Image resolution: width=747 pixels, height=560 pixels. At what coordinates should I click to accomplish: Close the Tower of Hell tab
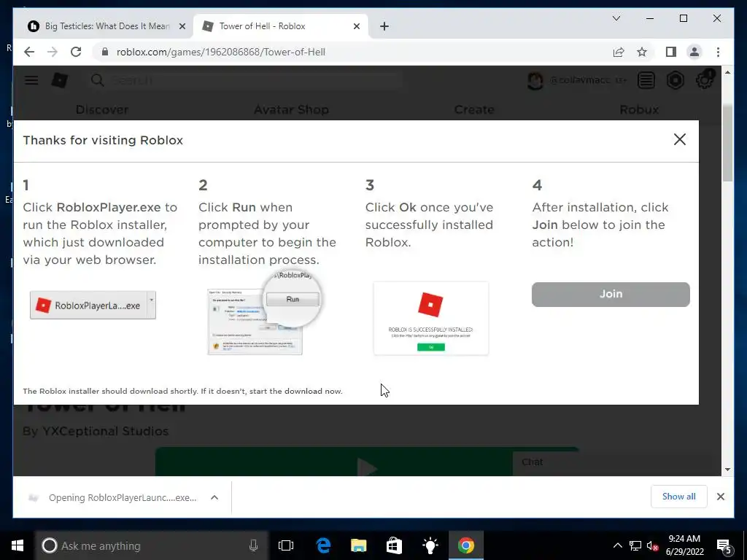tap(356, 26)
